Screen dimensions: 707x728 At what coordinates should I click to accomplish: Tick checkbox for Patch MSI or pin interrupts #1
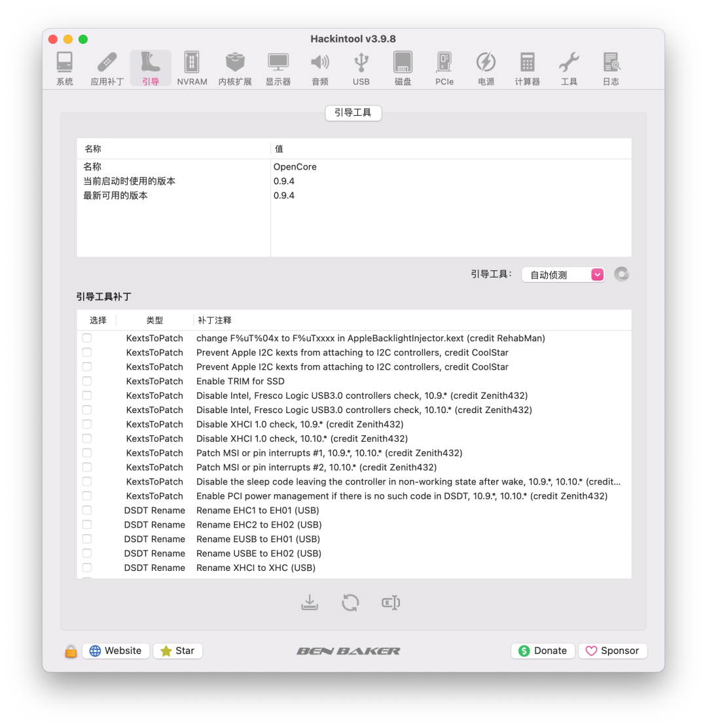click(x=87, y=452)
